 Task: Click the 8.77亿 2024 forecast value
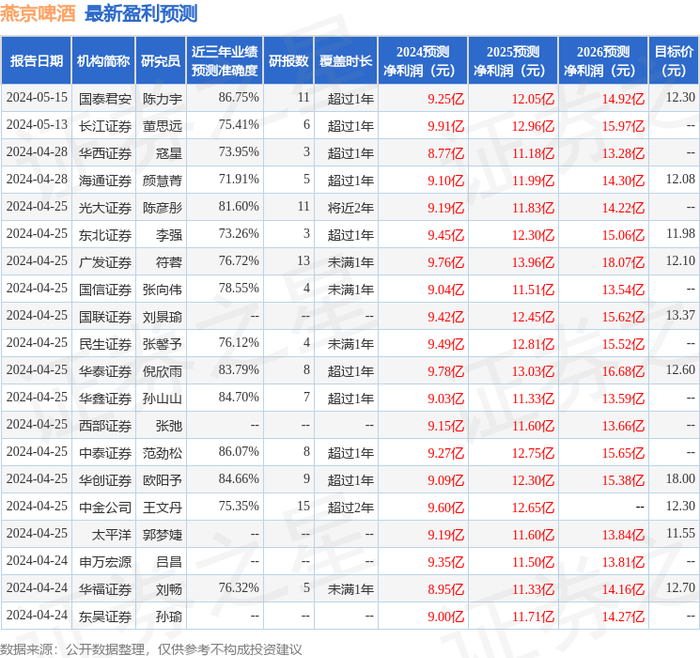tap(446, 153)
